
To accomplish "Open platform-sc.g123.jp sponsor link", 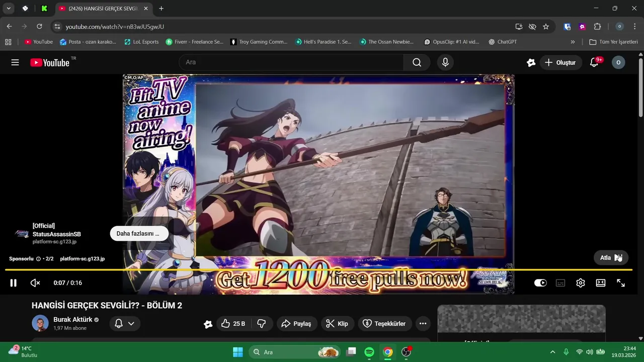I will point(83,258).
